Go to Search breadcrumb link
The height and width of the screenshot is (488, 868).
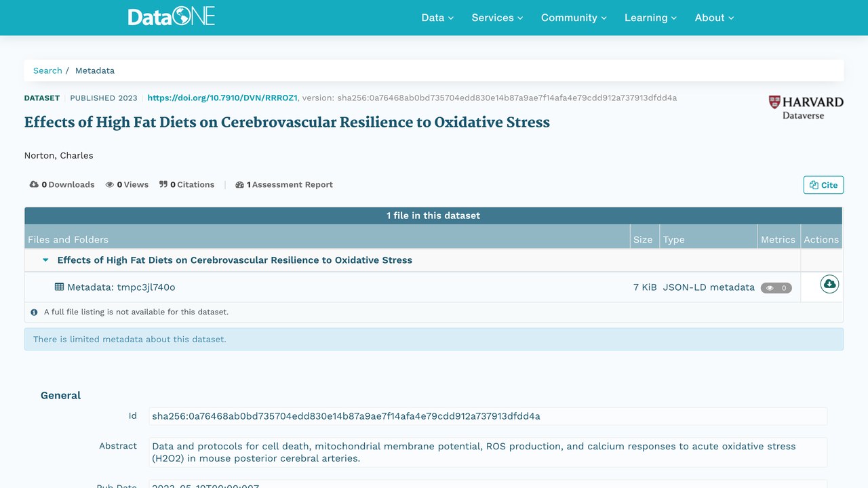[47, 70]
